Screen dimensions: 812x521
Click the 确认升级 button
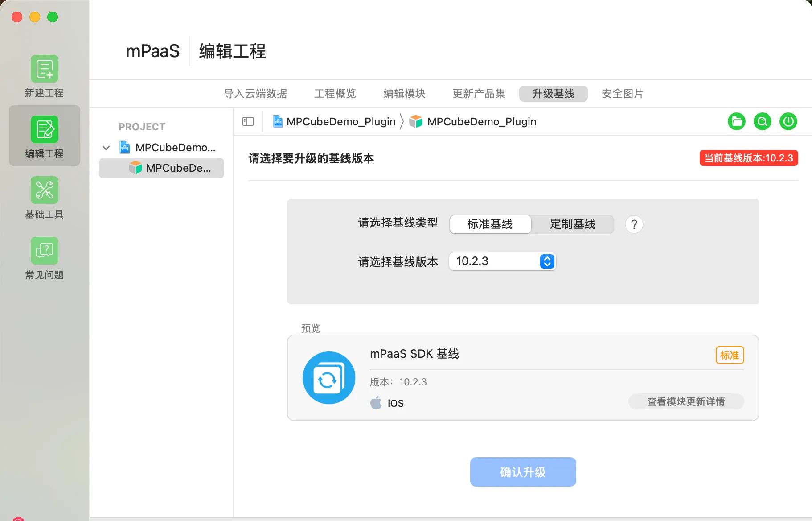point(523,472)
